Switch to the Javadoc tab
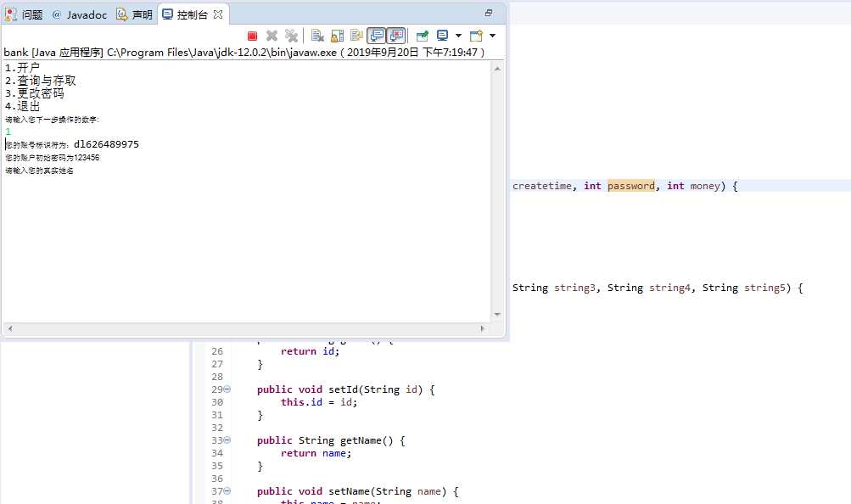 (x=80, y=14)
